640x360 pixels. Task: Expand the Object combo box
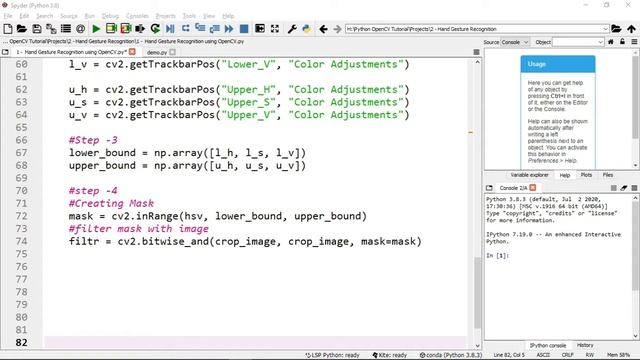click(x=600, y=42)
